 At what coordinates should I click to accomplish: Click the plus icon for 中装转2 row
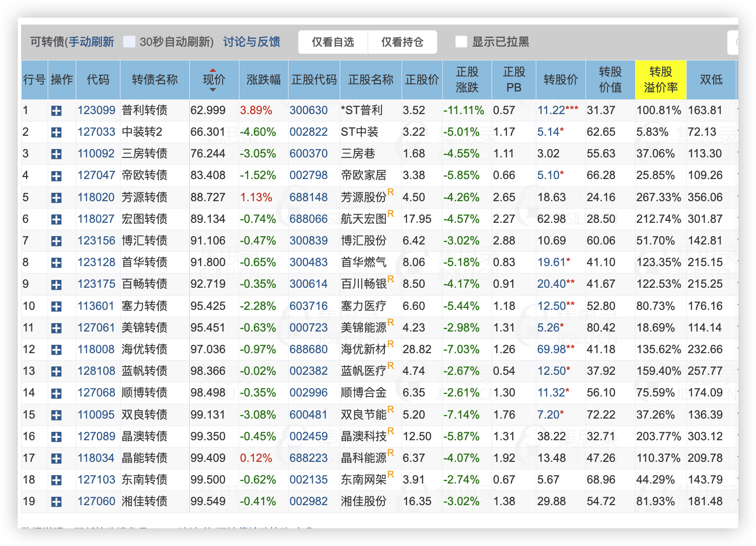(x=57, y=133)
